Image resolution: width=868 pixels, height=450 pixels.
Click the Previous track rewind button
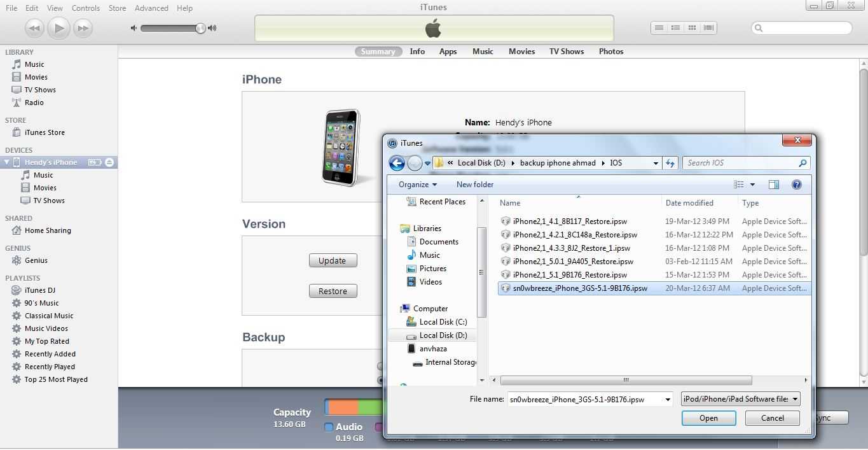[x=35, y=28]
